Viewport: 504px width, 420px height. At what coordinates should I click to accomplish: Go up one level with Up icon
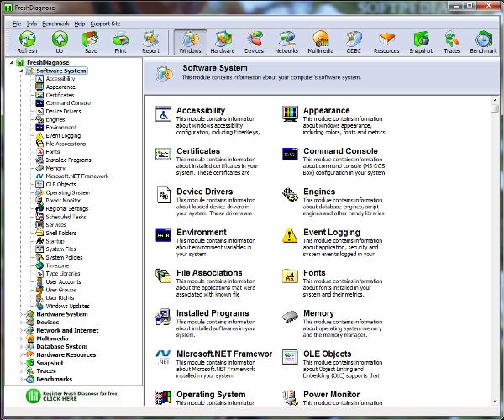(60, 42)
